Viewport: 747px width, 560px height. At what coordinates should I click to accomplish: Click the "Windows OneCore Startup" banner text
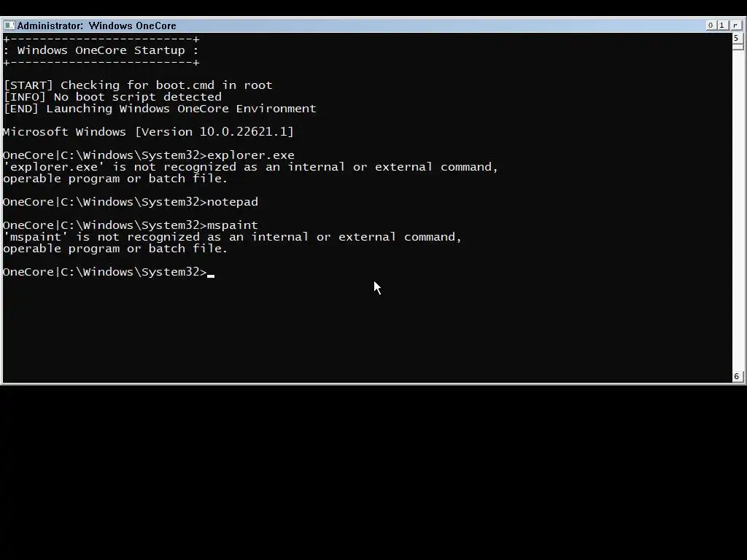click(101, 50)
